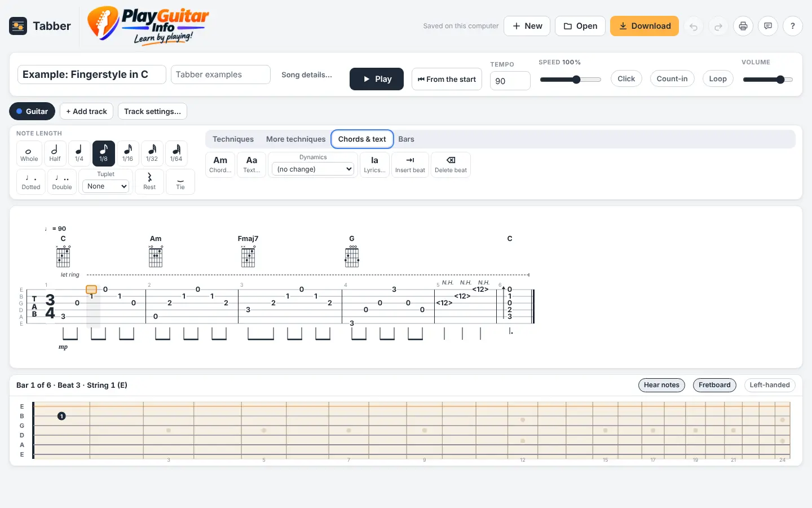Open an existing file

coord(580,26)
